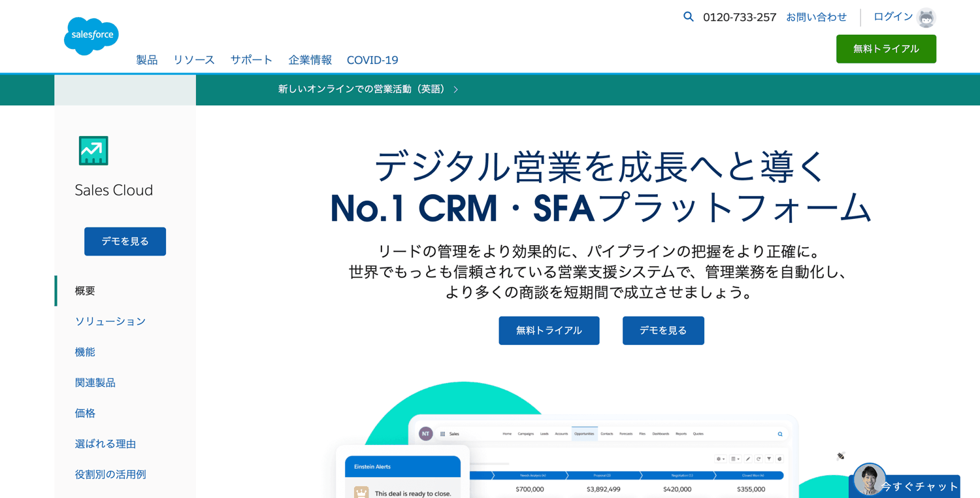Call number 0120-733-257 link

(740, 18)
